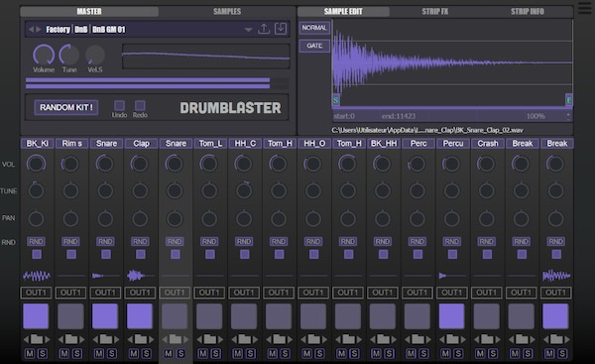Toggle the random checkbox on BK_HH strip
595x364 pixels.
pos(383,254)
